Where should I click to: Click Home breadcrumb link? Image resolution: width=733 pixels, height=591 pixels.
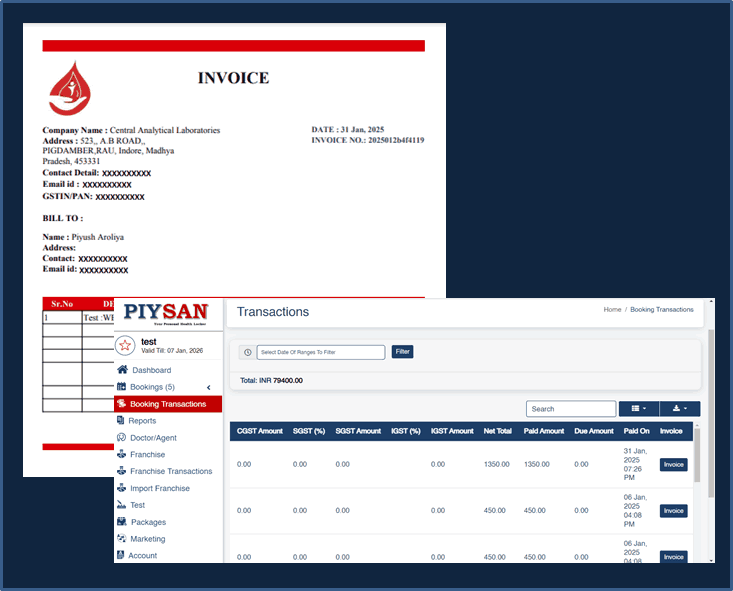click(612, 310)
